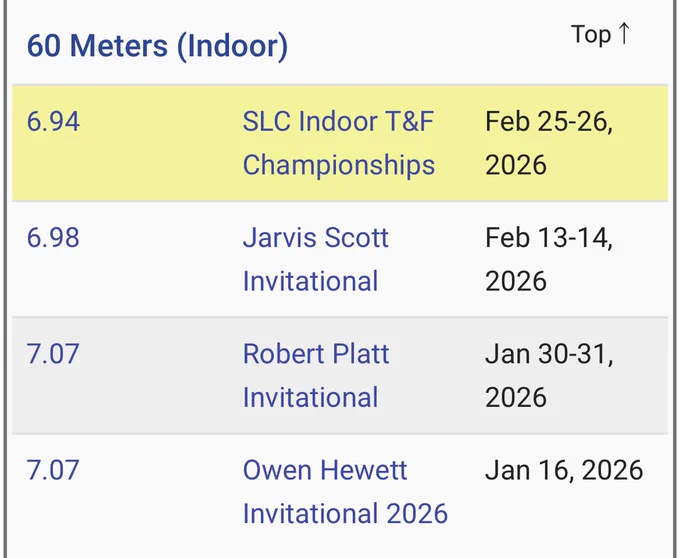The height and width of the screenshot is (558, 680).
Task: Open SLC Indoor T&F Championships meet
Action: (339, 143)
